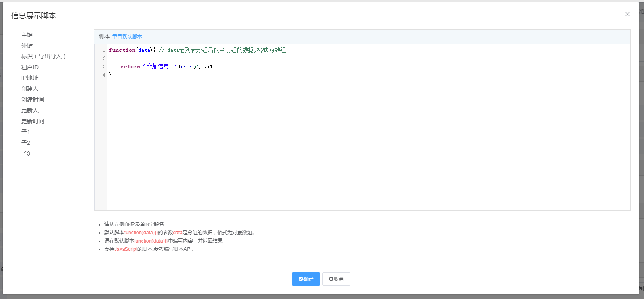Select the 主键 field
The height and width of the screenshot is (299, 644).
27,35
